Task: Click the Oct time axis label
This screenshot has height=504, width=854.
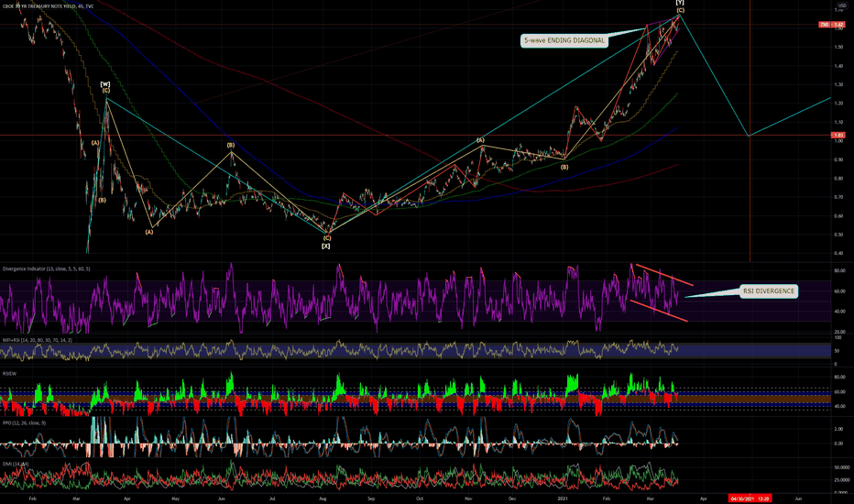Action: pos(420,499)
